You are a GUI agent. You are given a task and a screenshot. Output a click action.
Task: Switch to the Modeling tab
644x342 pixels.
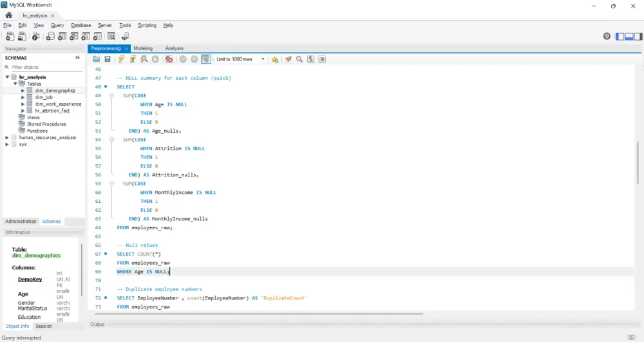[x=143, y=48]
